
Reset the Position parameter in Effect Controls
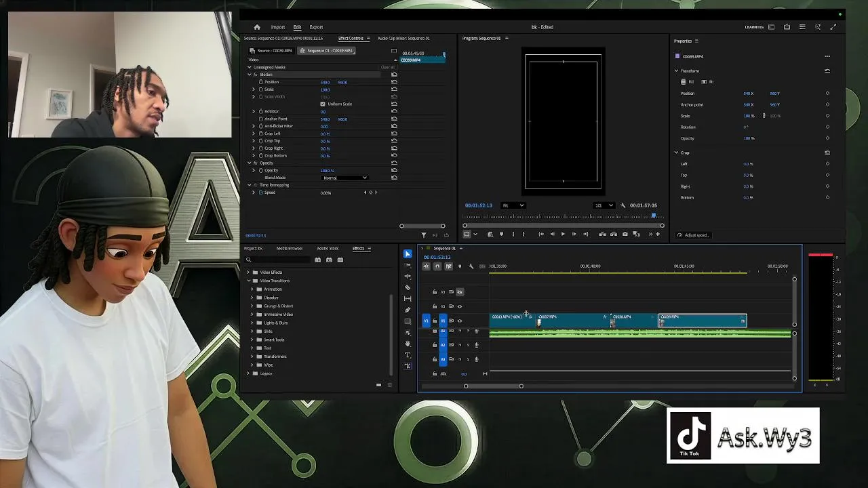[394, 82]
